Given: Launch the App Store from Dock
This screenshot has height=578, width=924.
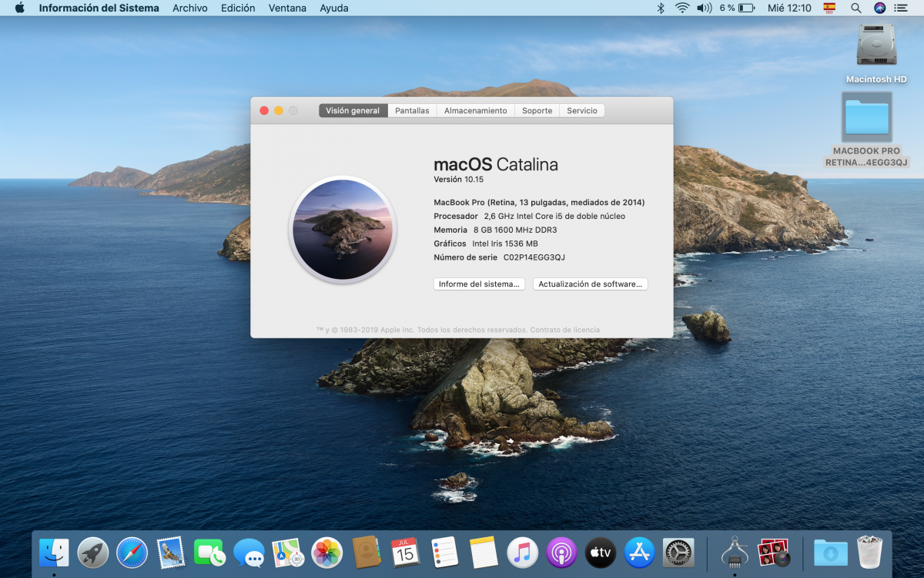Looking at the screenshot, I should [639, 553].
